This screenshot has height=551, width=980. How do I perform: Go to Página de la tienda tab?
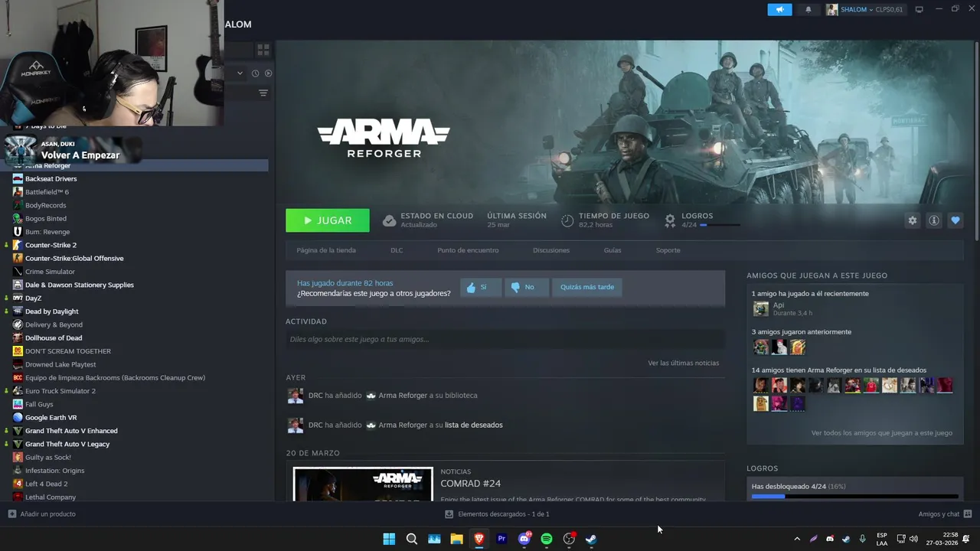[x=326, y=250]
